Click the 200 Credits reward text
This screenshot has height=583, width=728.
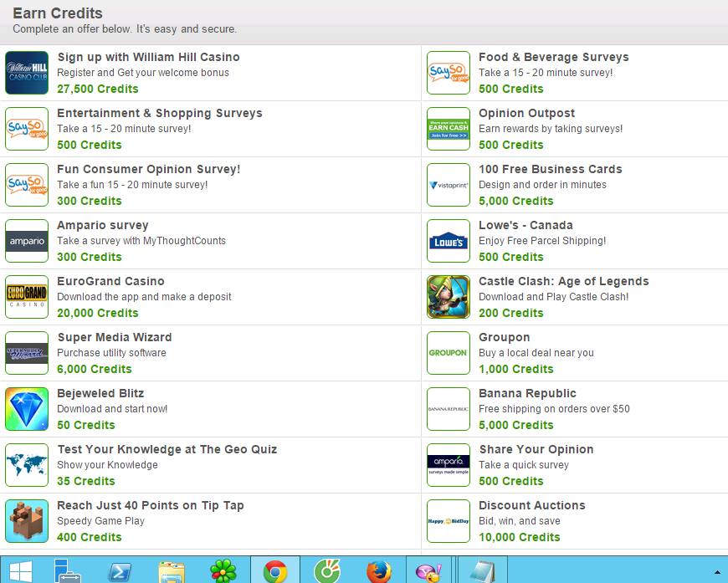511,313
